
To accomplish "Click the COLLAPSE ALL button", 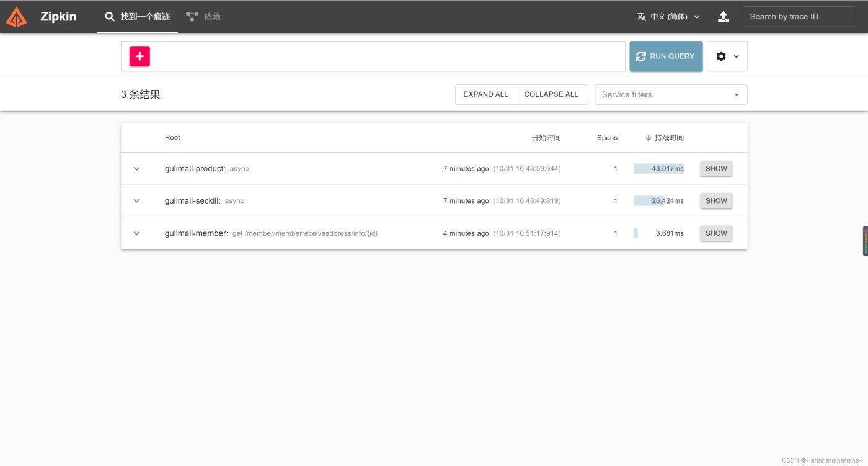I will coord(551,94).
